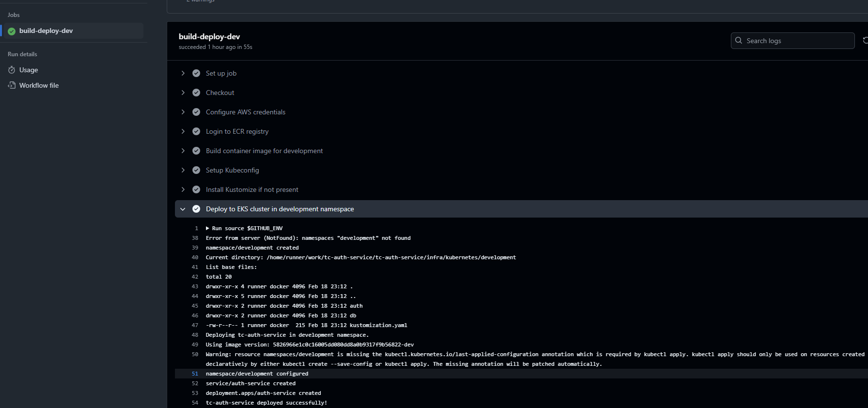Viewport: 868px width, 408px height.
Task: Click log line number 54
Action: (x=195, y=403)
